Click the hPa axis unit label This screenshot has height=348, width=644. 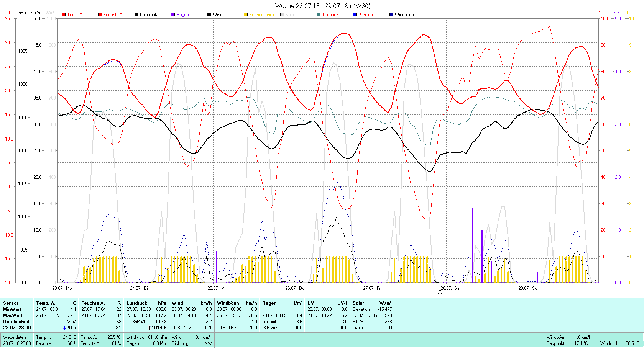pos(22,13)
